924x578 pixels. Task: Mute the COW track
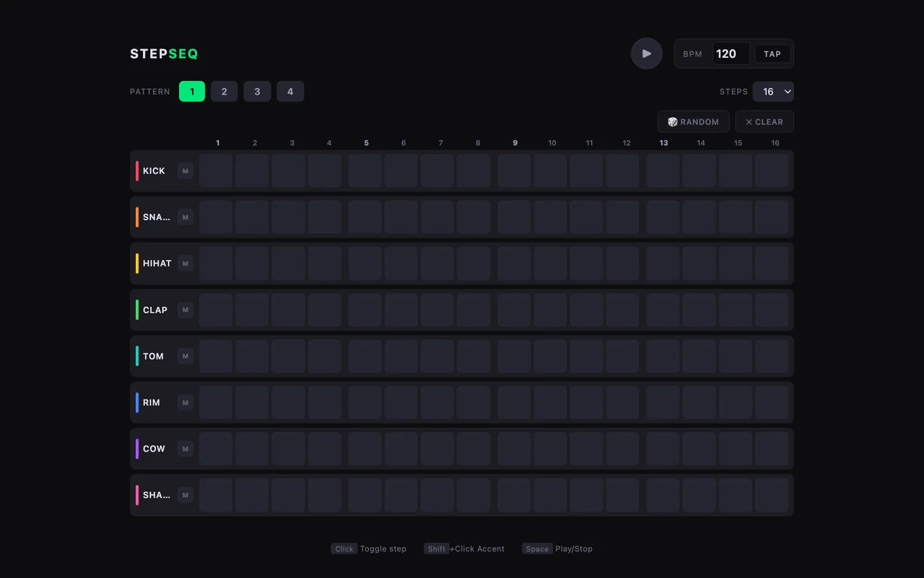(186, 449)
